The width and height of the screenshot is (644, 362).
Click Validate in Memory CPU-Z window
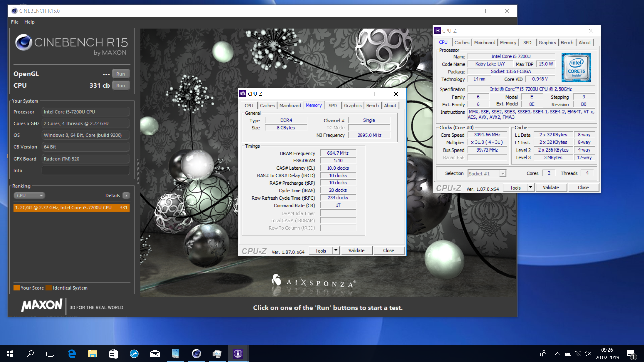(x=356, y=251)
